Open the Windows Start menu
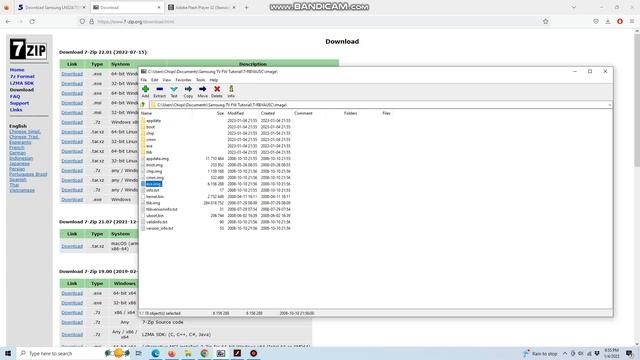The height and width of the screenshot is (360, 640). point(8,353)
